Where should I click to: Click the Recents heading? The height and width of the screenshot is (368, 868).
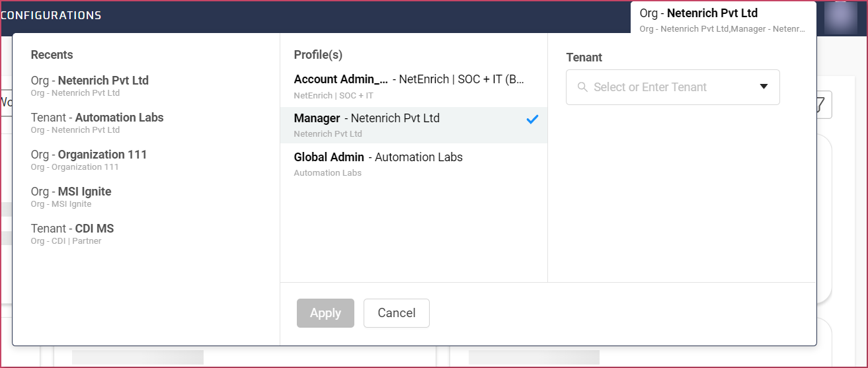(x=52, y=55)
